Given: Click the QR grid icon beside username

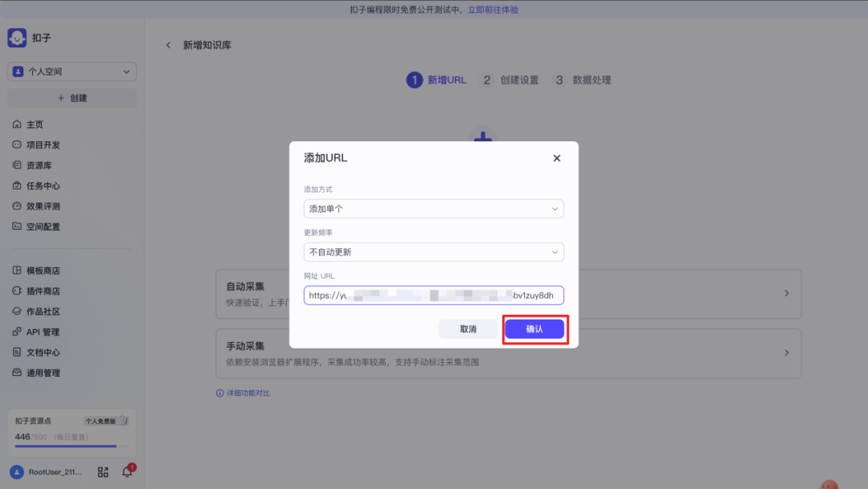Looking at the screenshot, I should click(x=103, y=472).
